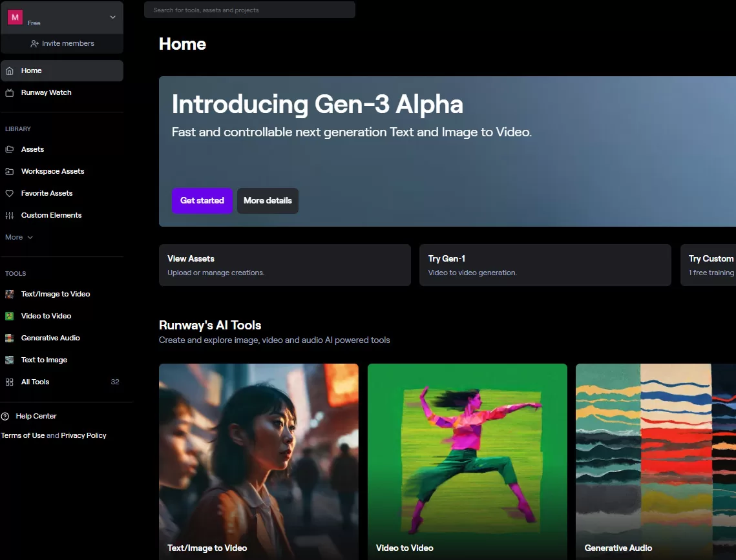Click the More details button
Image resolution: width=736 pixels, height=560 pixels.
coord(268,201)
